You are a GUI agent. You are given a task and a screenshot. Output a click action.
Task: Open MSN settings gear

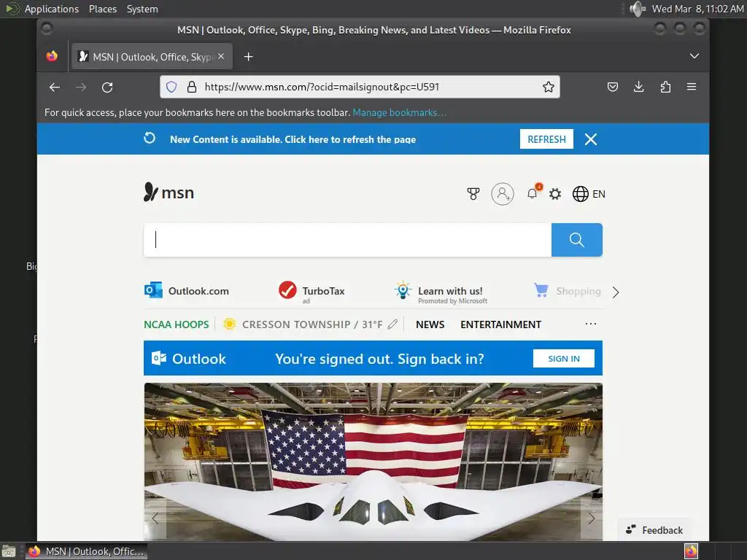tap(555, 194)
